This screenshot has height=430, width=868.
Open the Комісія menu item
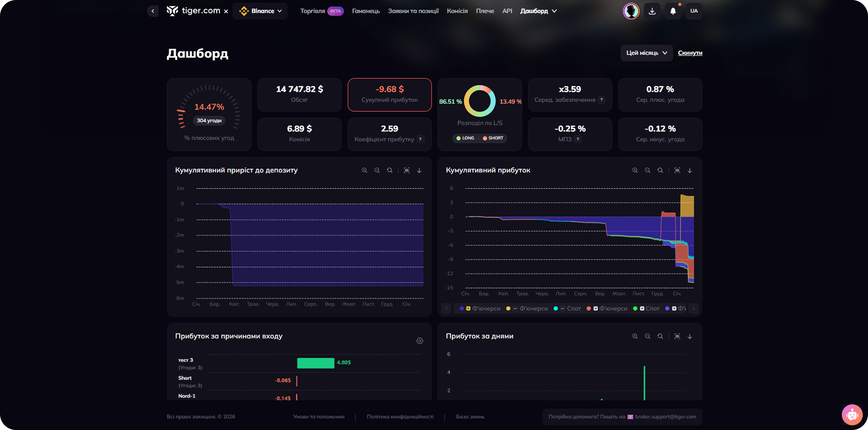point(457,11)
